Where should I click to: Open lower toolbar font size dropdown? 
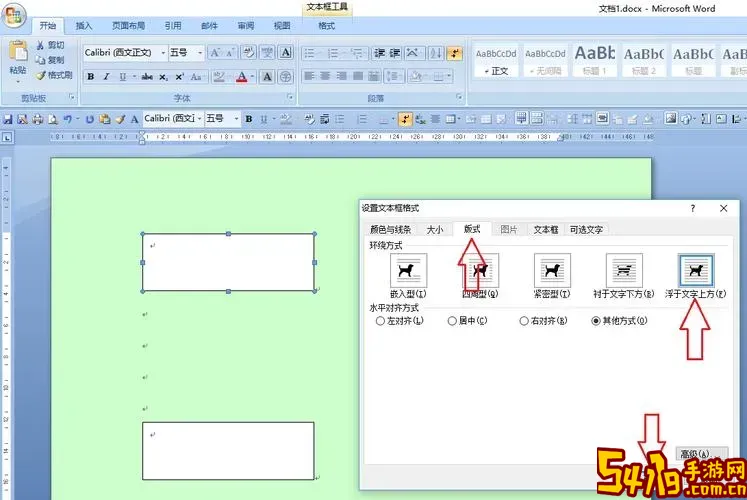click(236, 119)
